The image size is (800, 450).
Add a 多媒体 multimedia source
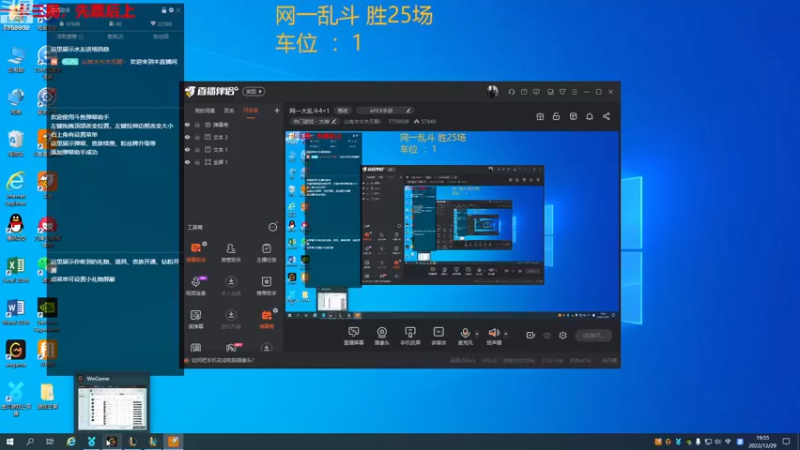pos(438,336)
